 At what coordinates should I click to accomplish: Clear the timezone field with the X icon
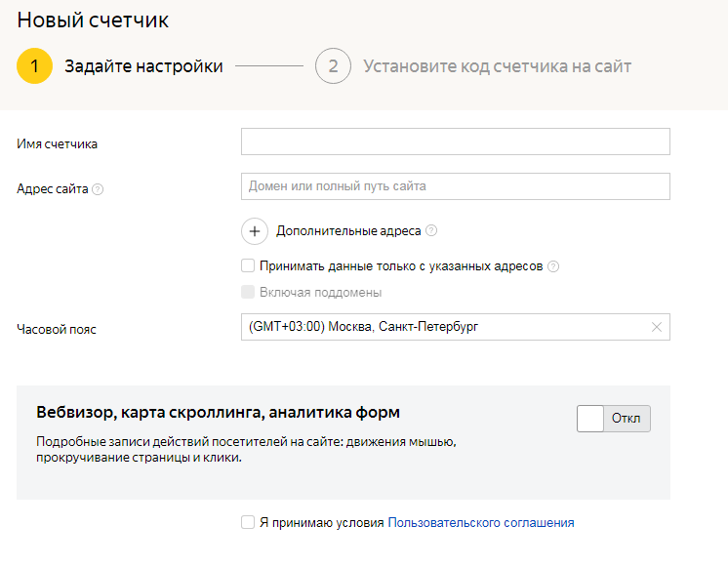tap(657, 327)
